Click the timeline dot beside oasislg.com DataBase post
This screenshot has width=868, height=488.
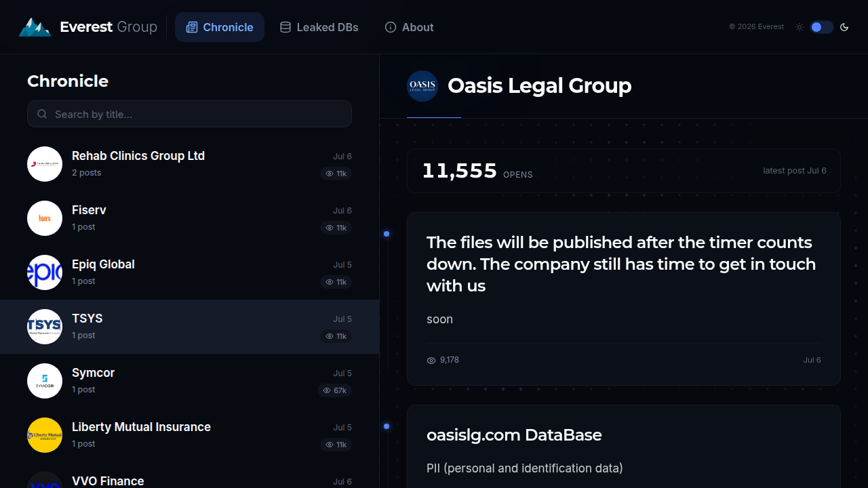[387, 426]
